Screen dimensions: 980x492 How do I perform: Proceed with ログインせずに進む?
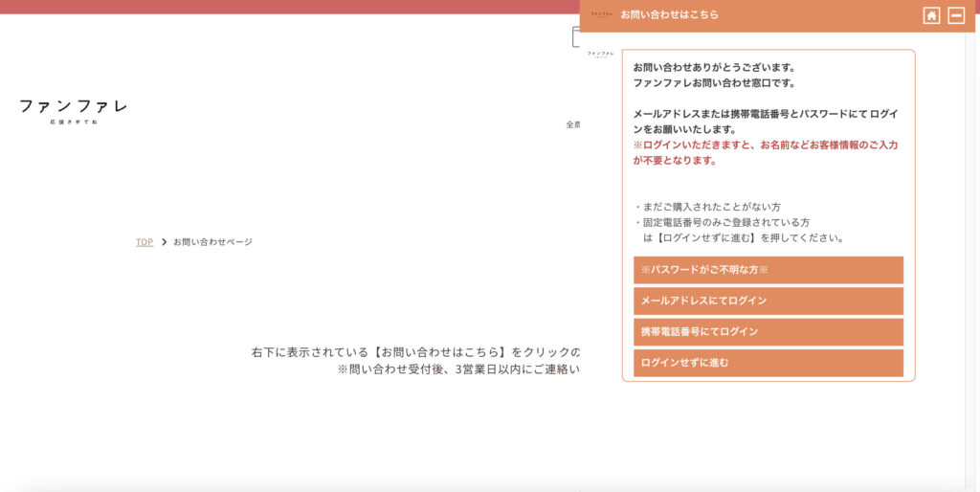[x=768, y=363]
